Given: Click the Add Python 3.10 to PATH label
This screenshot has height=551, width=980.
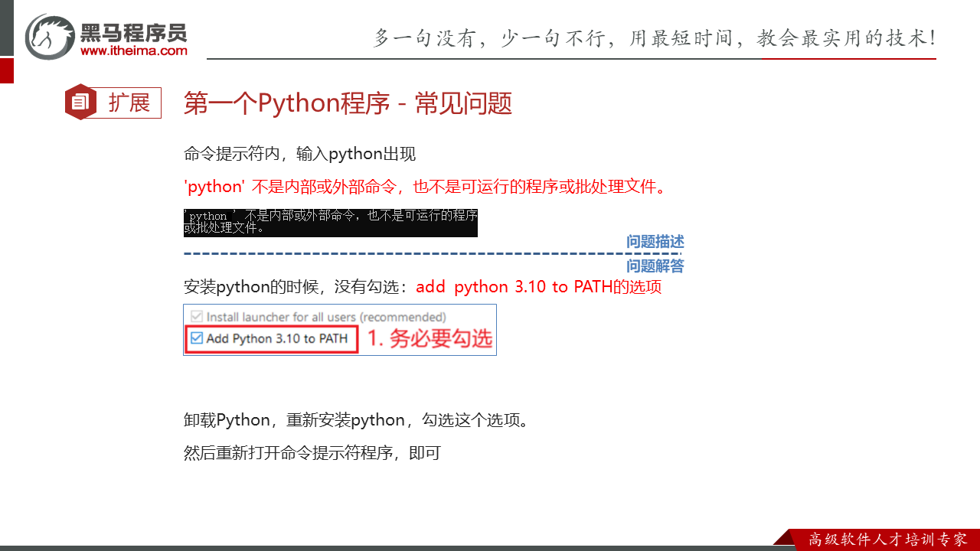Looking at the screenshot, I should [276, 338].
